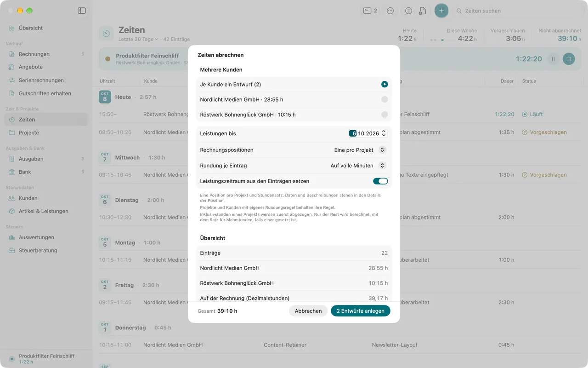Click the Auswertungen chart icon
The image size is (588, 368).
pyautogui.click(x=12, y=238)
